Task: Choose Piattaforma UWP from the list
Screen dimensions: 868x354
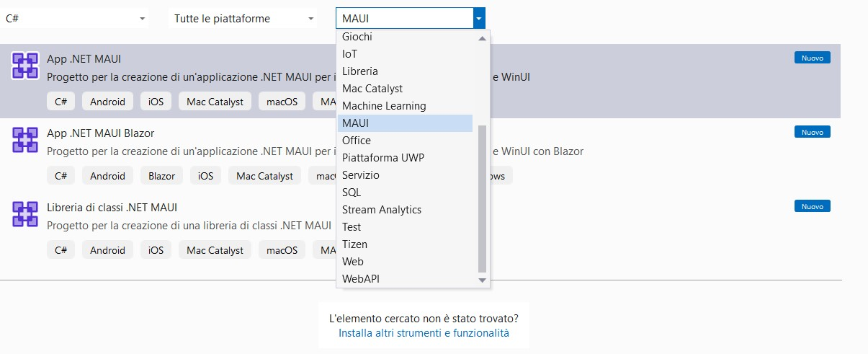Action: pos(406,158)
